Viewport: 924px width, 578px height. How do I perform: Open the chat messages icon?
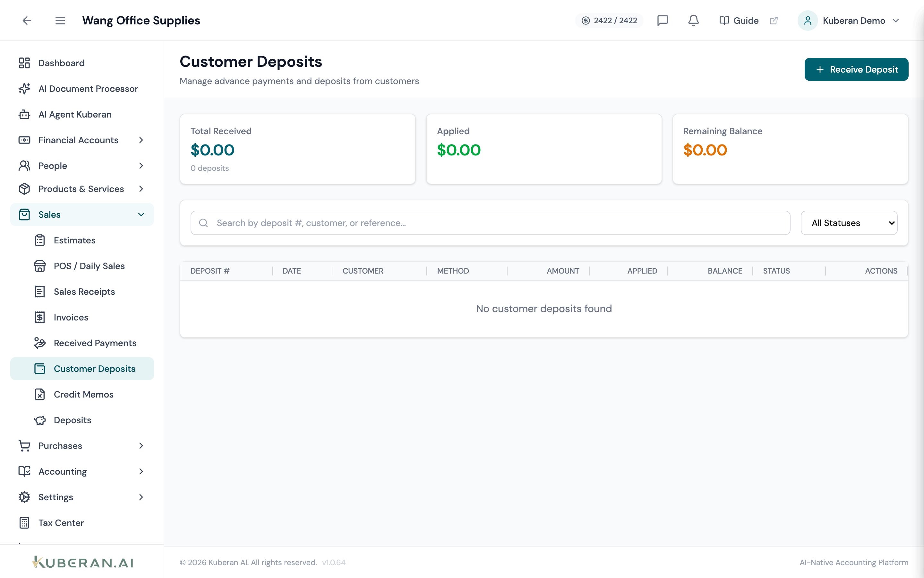coord(663,21)
